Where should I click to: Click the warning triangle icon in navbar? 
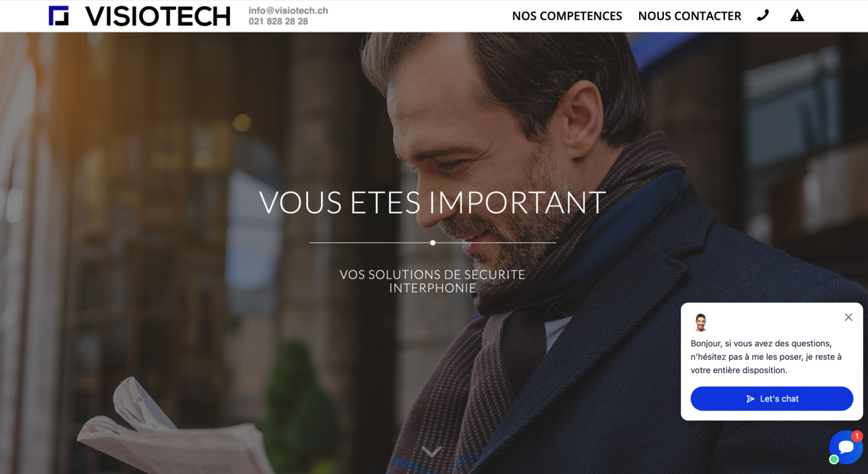(x=797, y=16)
